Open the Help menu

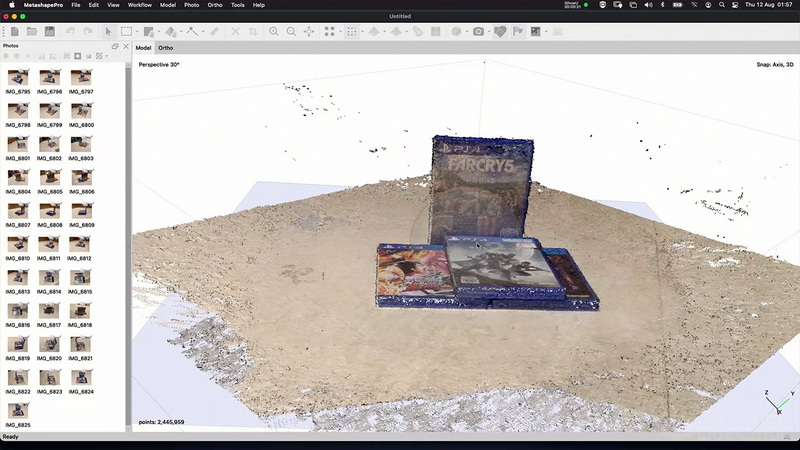(x=259, y=5)
